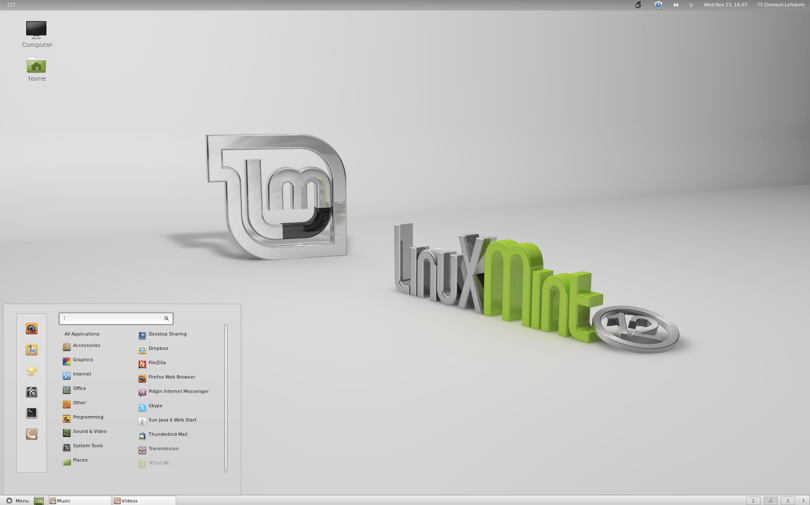Viewport: 810px width, 505px height.
Task: Open the Programming category
Action: click(x=83, y=418)
